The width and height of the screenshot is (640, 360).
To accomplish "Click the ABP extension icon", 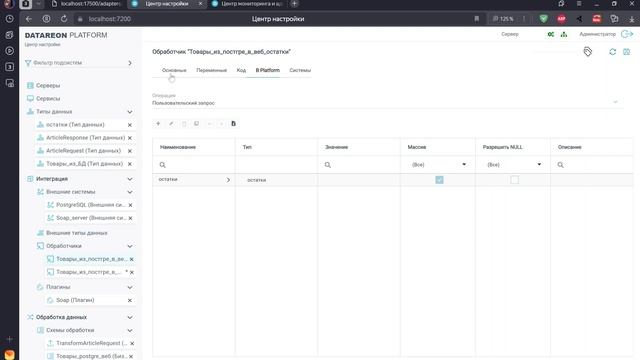I will [x=562, y=19].
